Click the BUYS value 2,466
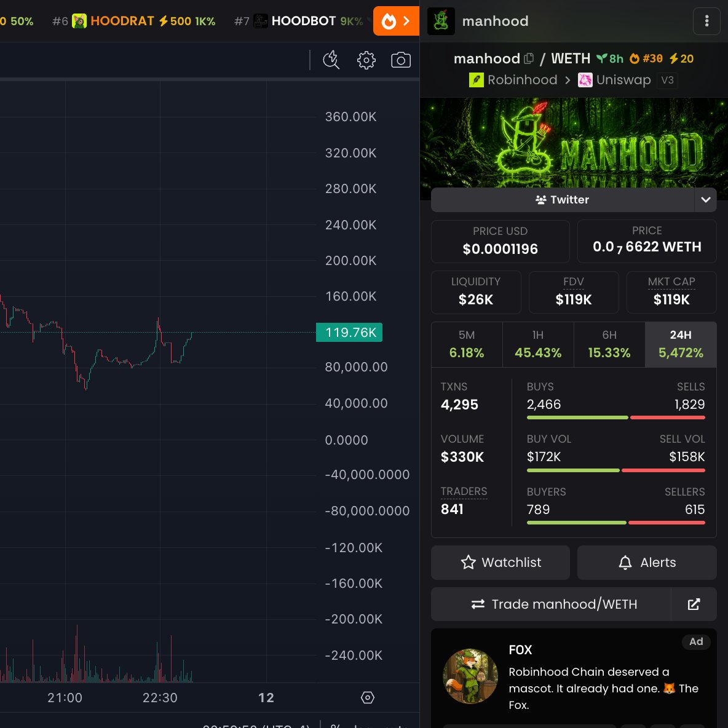Screen dimensions: 728x728 pyautogui.click(x=544, y=405)
